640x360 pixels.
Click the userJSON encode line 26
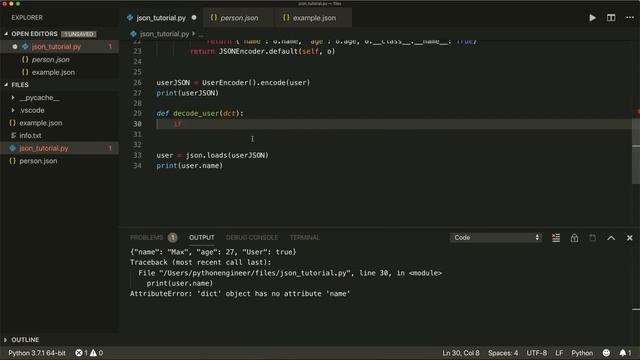[233, 82]
